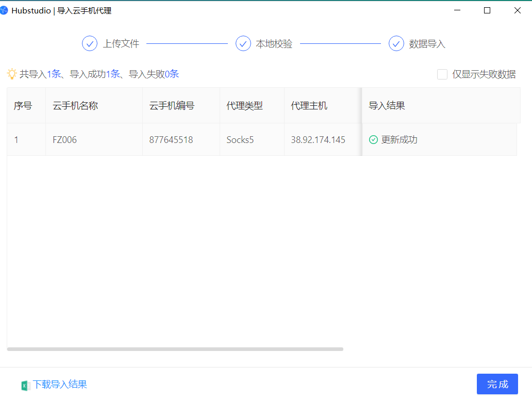The image size is (532, 400).
Task: Click the 上传文件 step checkmark circle
Action: tap(90, 43)
